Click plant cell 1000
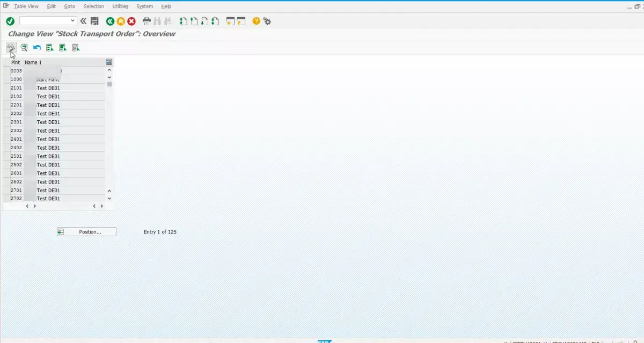 click(x=17, y=79)
